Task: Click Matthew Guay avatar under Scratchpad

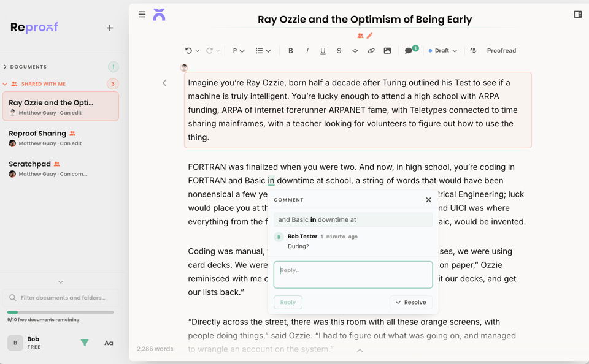Action: click(12, 174)
